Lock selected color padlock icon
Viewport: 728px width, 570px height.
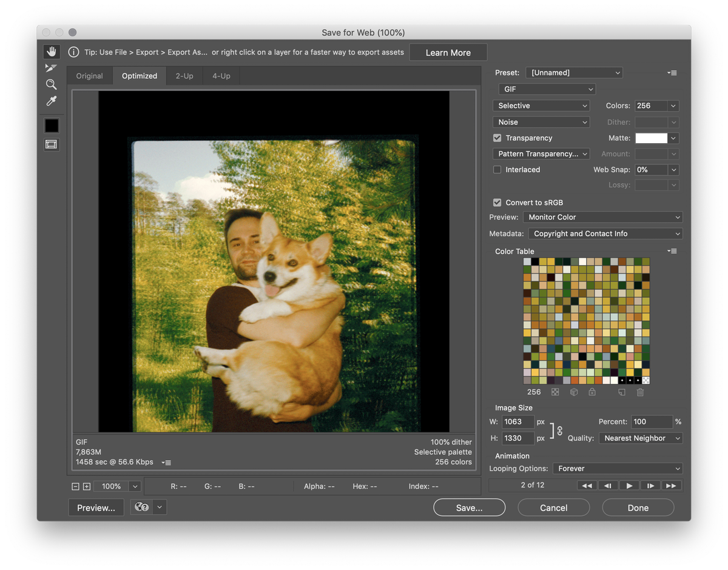coord(592,392)
